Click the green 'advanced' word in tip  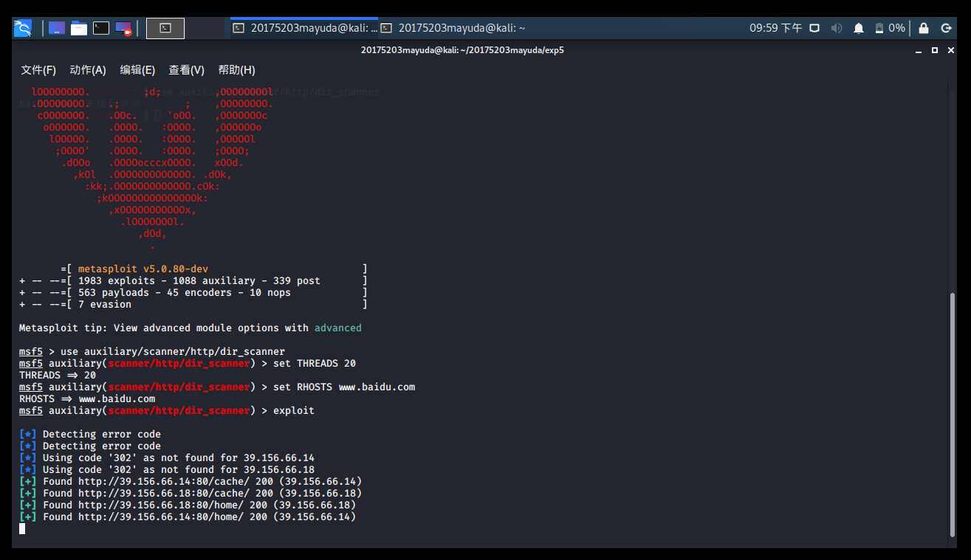(x=338, y=328)
